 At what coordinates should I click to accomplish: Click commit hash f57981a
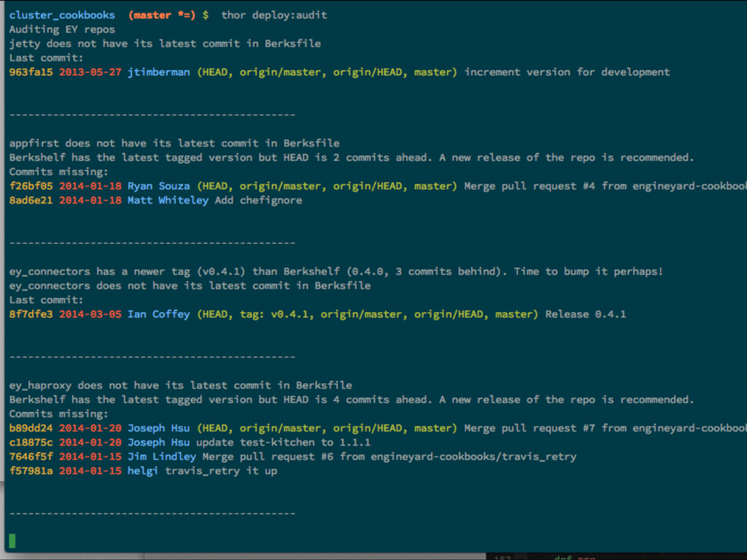(x=31, y=471)
